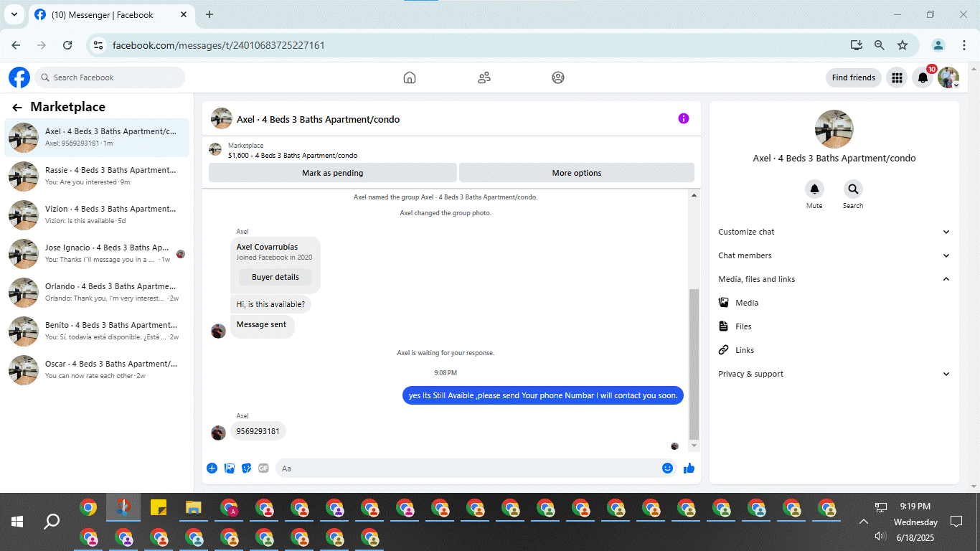Image resolution: width=980 pixels, height=551 pixels.
Task: Open the emoji picker in the message box
Action: click(668, 468)
